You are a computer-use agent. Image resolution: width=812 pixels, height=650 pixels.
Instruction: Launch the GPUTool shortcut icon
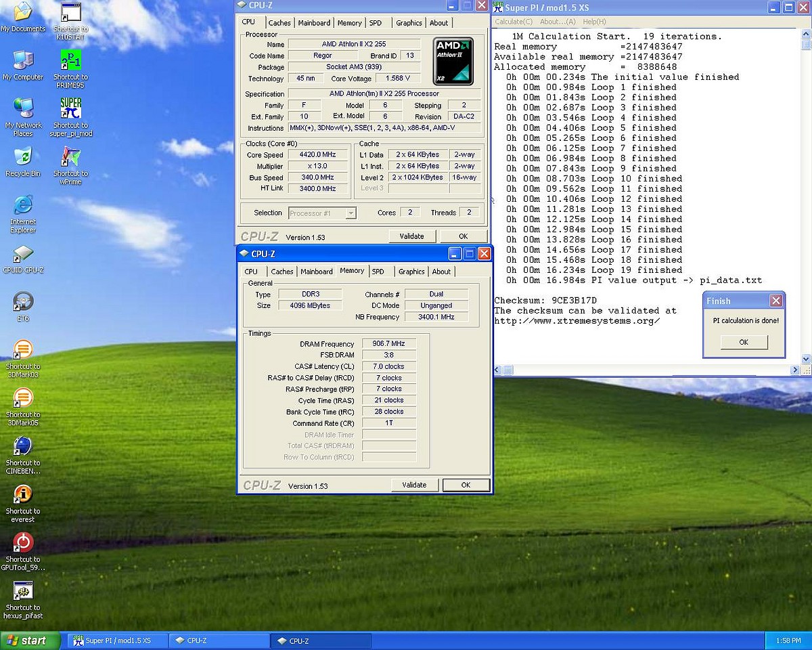click(23, 542)
